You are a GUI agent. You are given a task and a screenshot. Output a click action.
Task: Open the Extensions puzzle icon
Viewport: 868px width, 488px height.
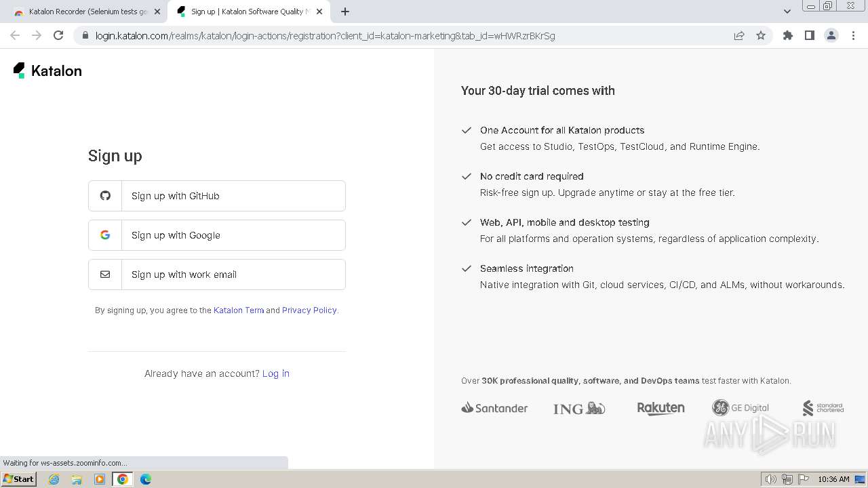click(x=788, y=35)
